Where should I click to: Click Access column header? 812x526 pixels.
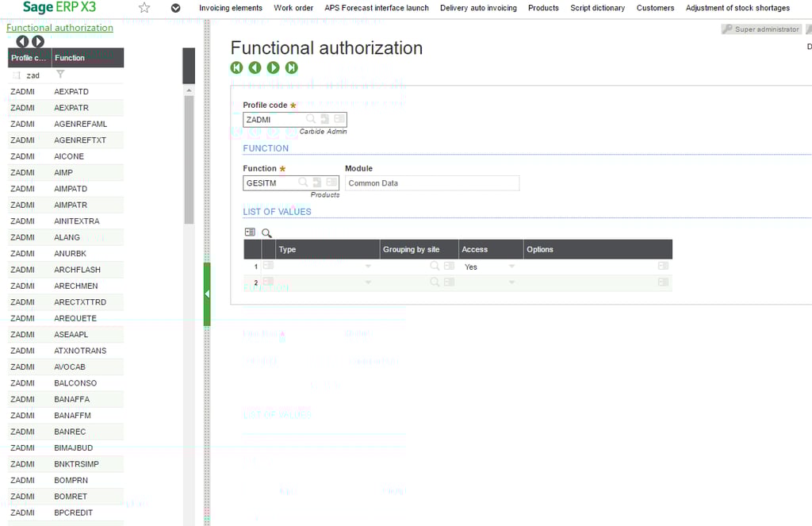click(491, 249)
